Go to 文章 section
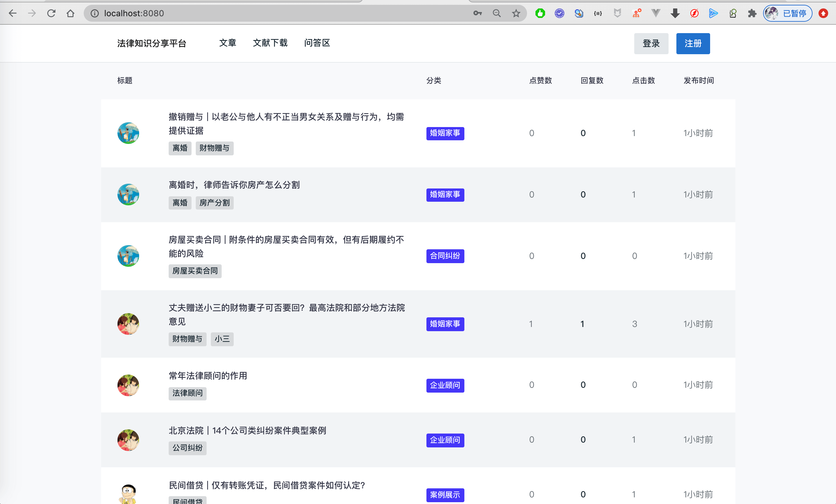 228,43
